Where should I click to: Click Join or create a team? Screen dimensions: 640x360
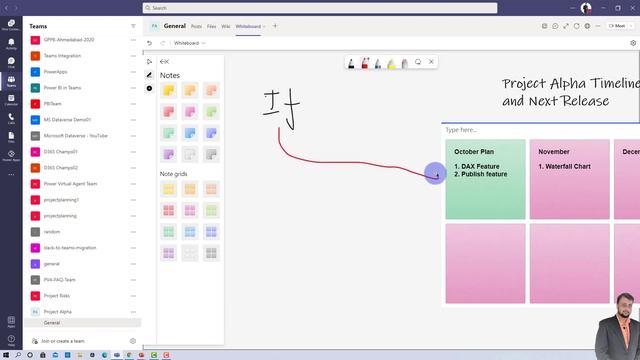click(62, 341)
